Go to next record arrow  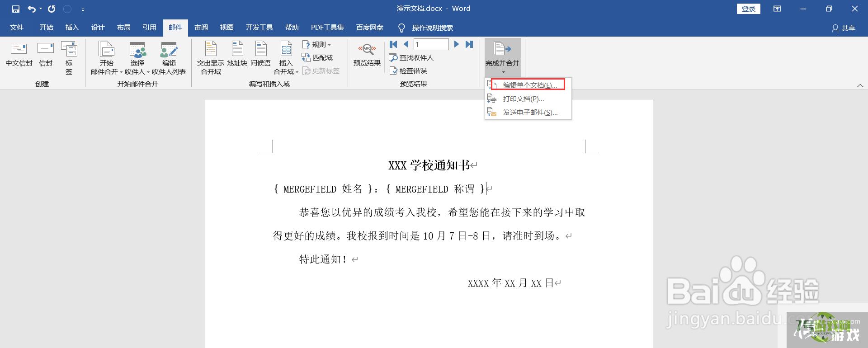pyautogui.click(x=457, y=44)
